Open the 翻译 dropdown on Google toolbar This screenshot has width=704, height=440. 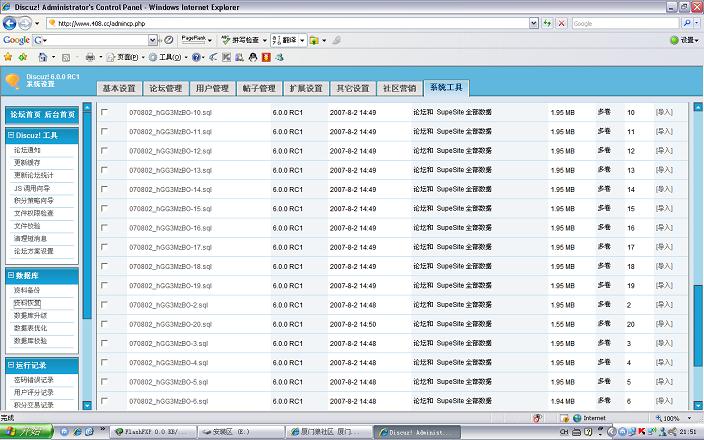click(302, 40)
